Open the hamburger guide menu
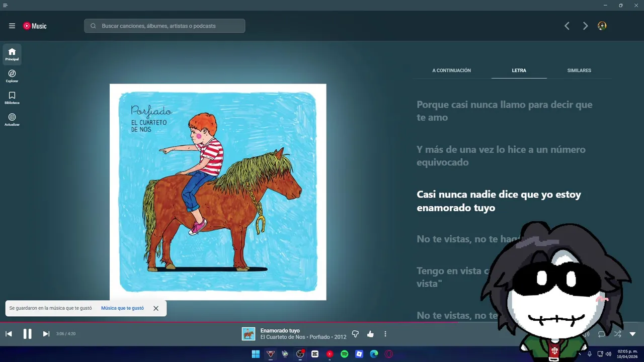 point(12,26)
